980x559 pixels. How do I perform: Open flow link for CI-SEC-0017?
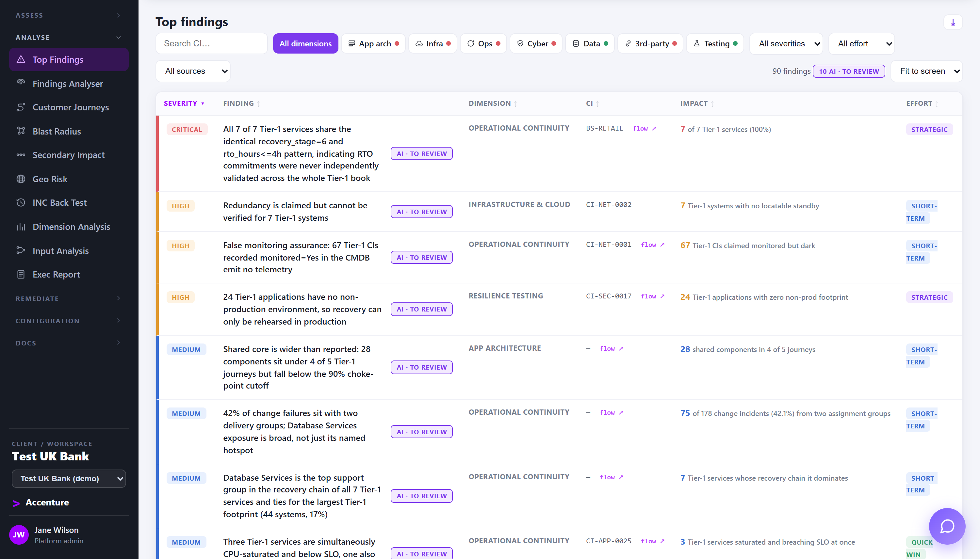[652, 296]
